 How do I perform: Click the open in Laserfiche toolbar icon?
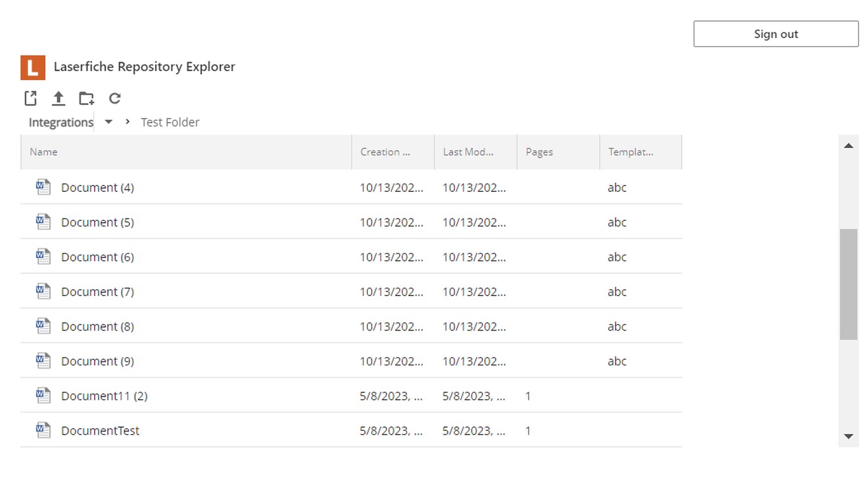click(x=31, y=98)
